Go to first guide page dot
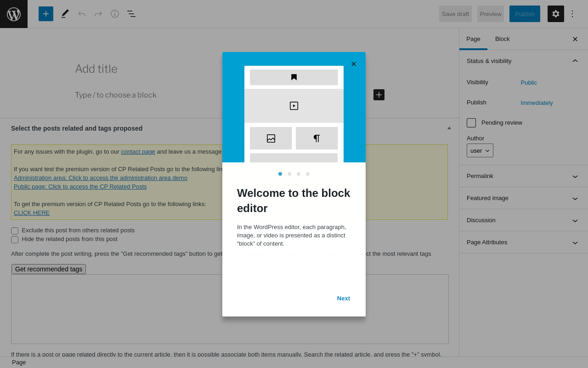Image resolution: width=588 pixels, height=368 pixels. pyautogui.click(x=280, y=174)
